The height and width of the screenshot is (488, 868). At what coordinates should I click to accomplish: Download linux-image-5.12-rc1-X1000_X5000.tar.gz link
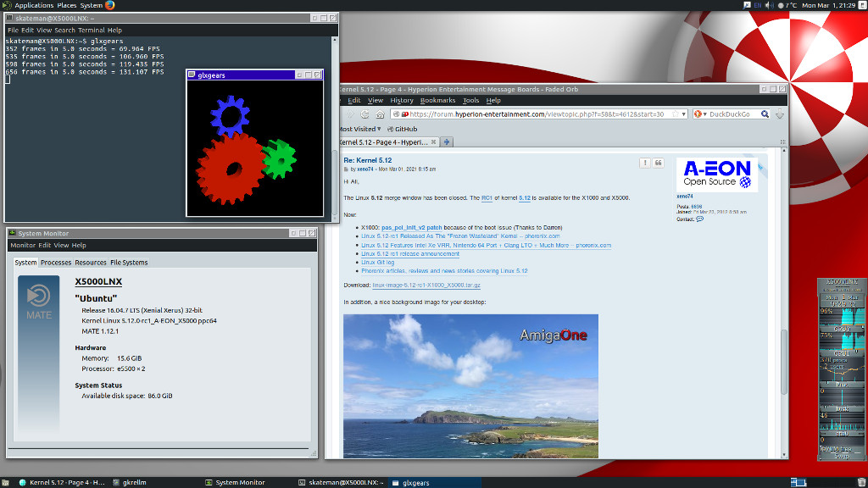pos(426,285)
